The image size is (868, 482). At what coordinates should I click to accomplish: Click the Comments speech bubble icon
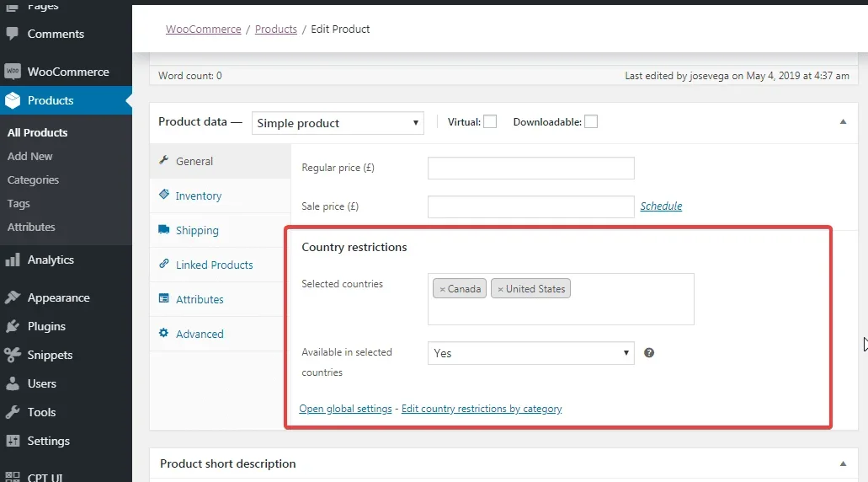click(x=12, y=34)
